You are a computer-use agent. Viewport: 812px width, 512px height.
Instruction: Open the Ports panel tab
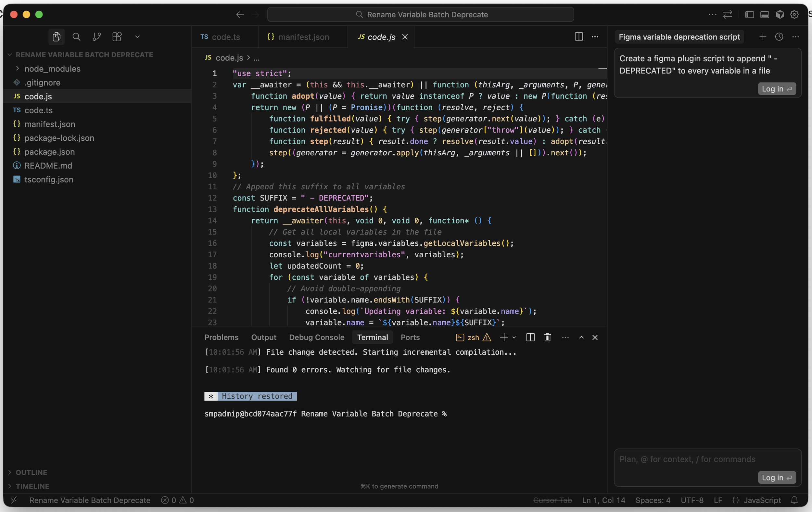tap(410, 337)
